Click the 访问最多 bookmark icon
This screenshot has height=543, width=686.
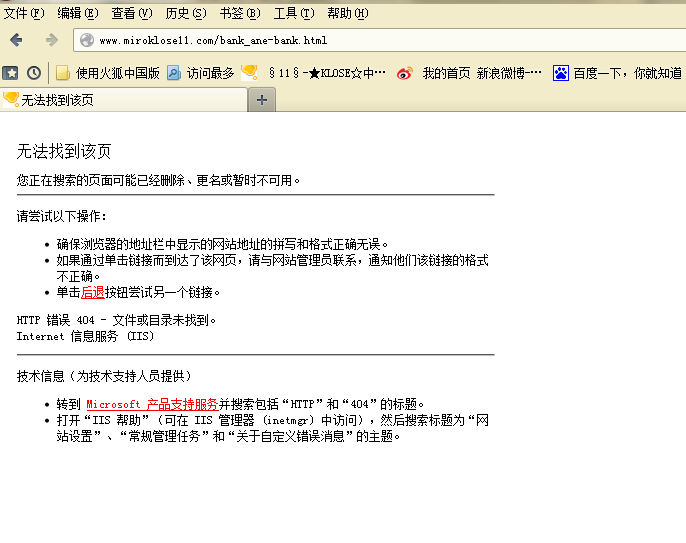click(x=174, y=73)
